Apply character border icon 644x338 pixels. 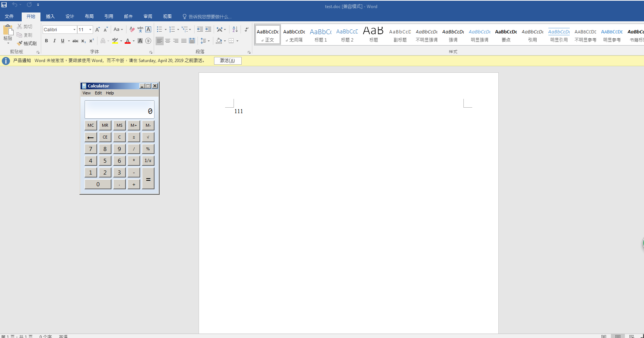point(148,29)
